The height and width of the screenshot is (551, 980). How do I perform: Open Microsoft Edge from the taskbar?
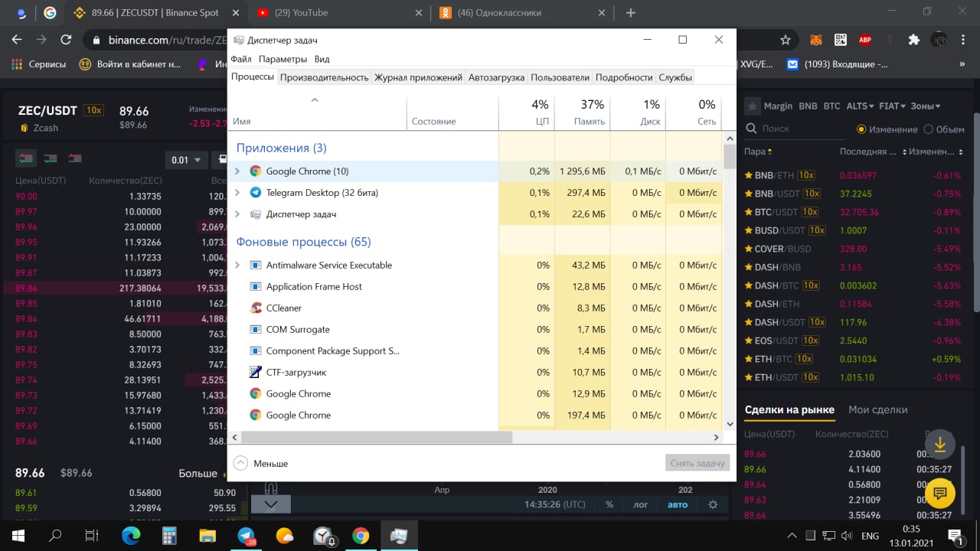click(x=131, y=536)
